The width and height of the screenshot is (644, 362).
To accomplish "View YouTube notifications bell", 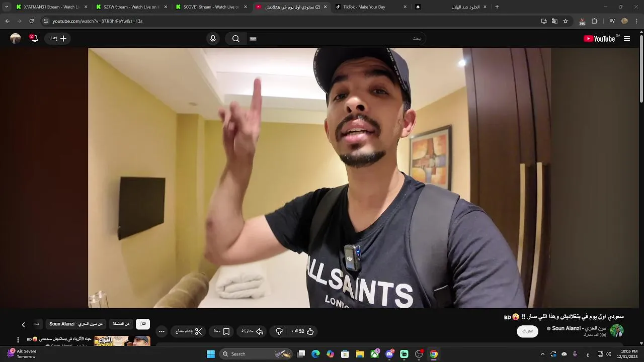I will pos(34,38).
